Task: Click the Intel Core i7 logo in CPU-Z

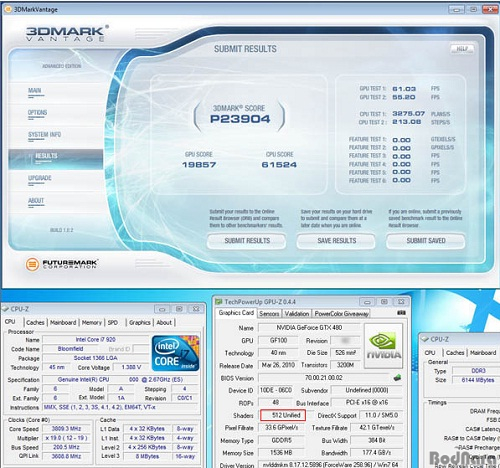Action: coord(175,353)
